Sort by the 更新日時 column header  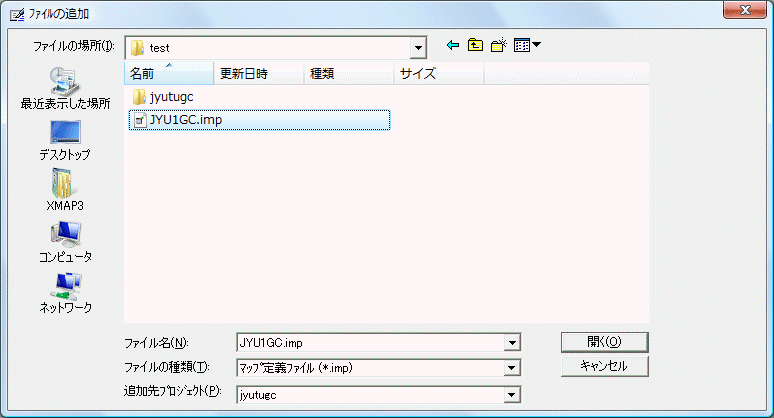pyautogui.click(x=259, y=74)
